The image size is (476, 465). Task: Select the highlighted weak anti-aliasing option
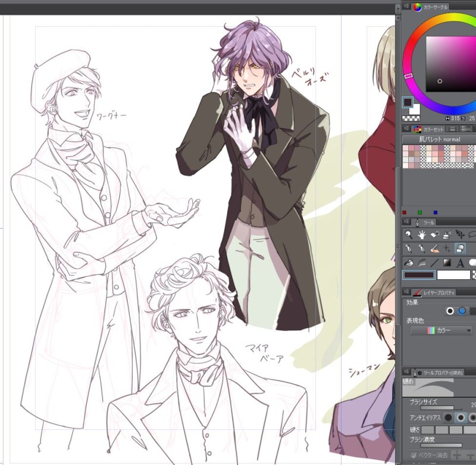(x=461, y=418)
